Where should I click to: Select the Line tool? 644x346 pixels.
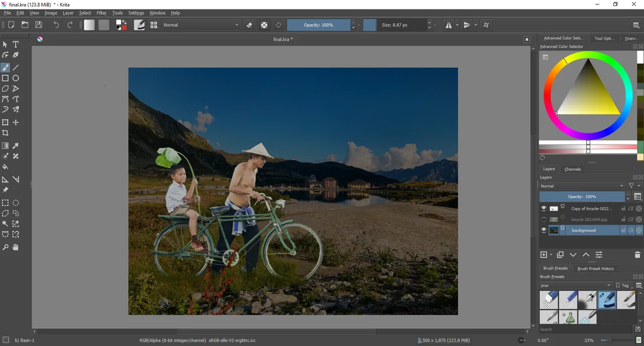(x=16, y=67)
